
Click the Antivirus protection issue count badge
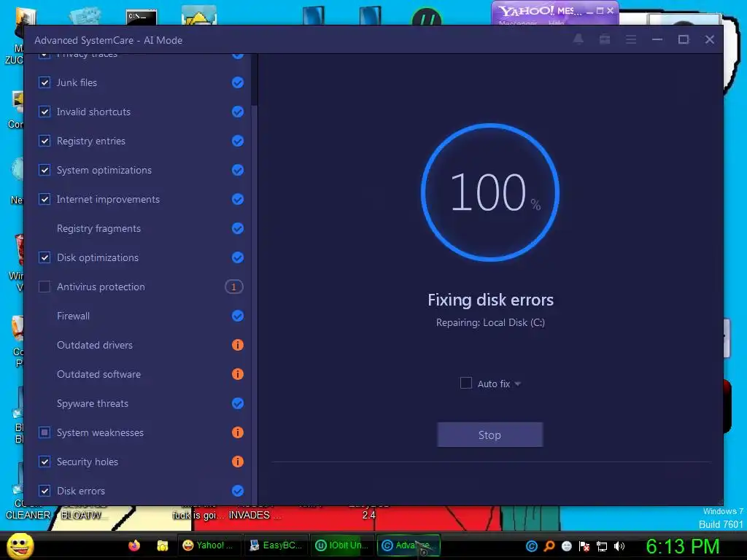234,287
